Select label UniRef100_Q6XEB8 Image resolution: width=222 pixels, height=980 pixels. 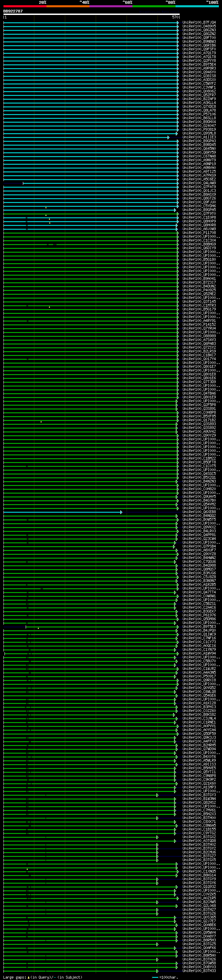[199, 512]
